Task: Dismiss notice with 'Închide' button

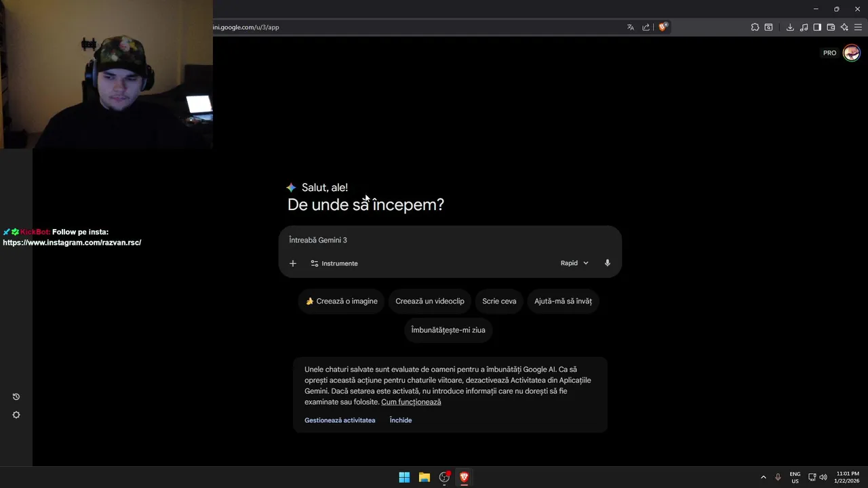Action: tap(401, 420)
